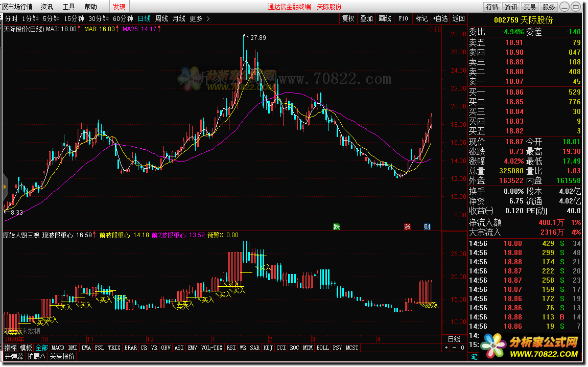The height and width of the screenshot is (367, 588).
Task: Open the 发现 tab
Action: tap(119, 7)
